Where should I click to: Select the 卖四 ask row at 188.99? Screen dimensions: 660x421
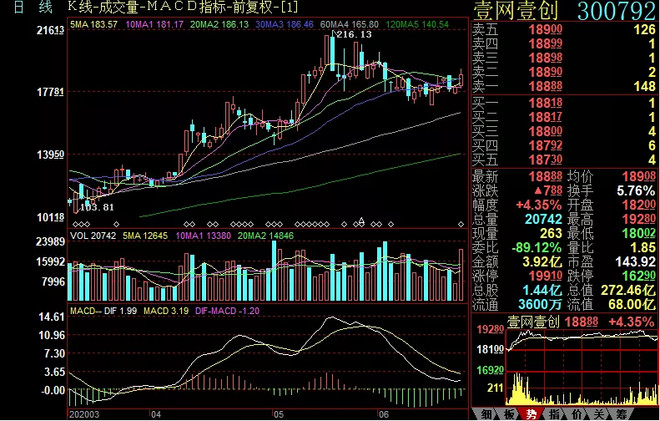pyautogui.click(x=564, y=44)
